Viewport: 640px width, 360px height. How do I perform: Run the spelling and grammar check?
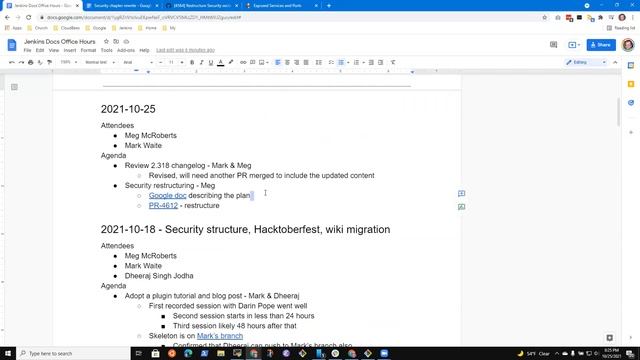[40, 62]
